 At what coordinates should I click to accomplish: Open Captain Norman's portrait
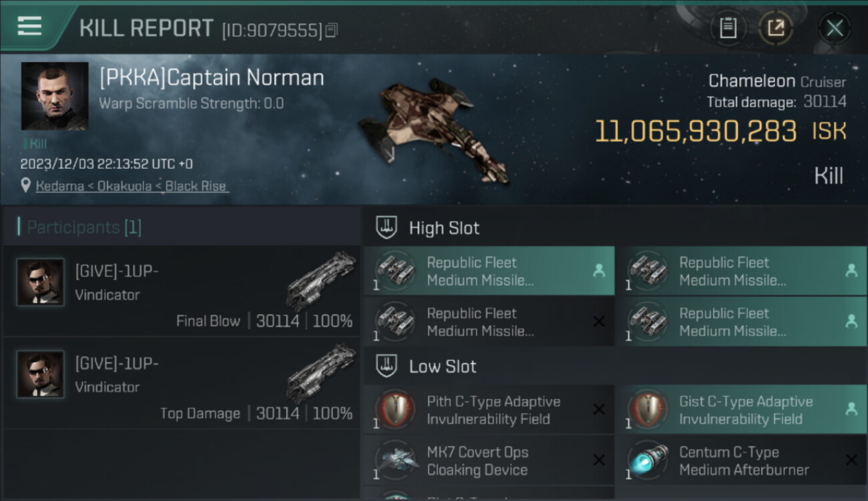tap(55, 96)
